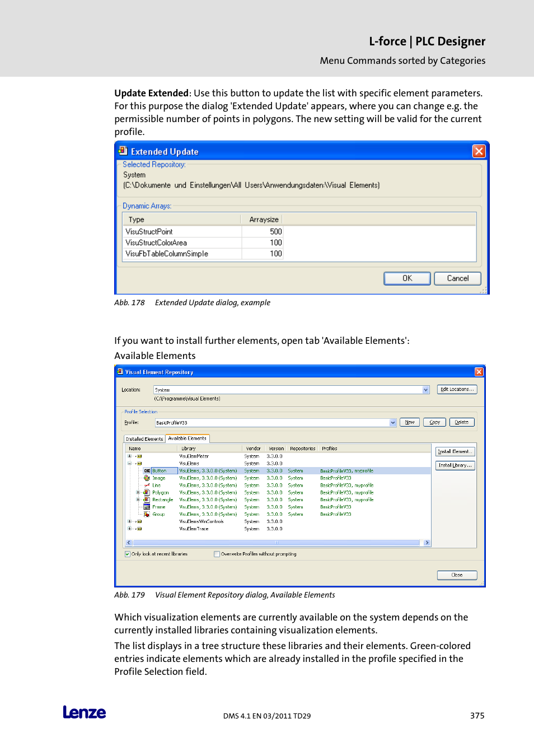The width and height of the screenshot is (534, 756).
Task: Select the VisuFbTableColumnSimple row
Action: 203,254
